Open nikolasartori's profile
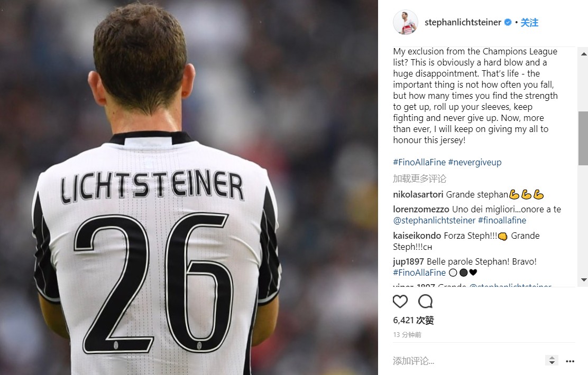588x375 pixels. point(418,194)
